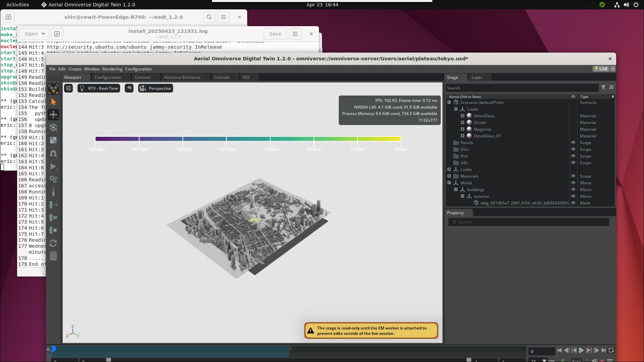The width and height of the screenshot is (644, 362).
Task: Toggle visibility eye for Panels scope
Action: click(573, 143)
